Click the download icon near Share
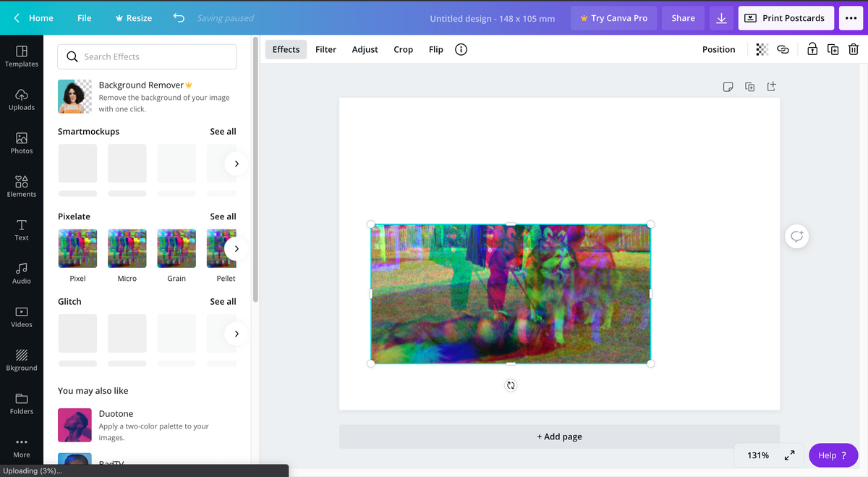This screenshot has width=868, height=477. (x=721, y=17)
